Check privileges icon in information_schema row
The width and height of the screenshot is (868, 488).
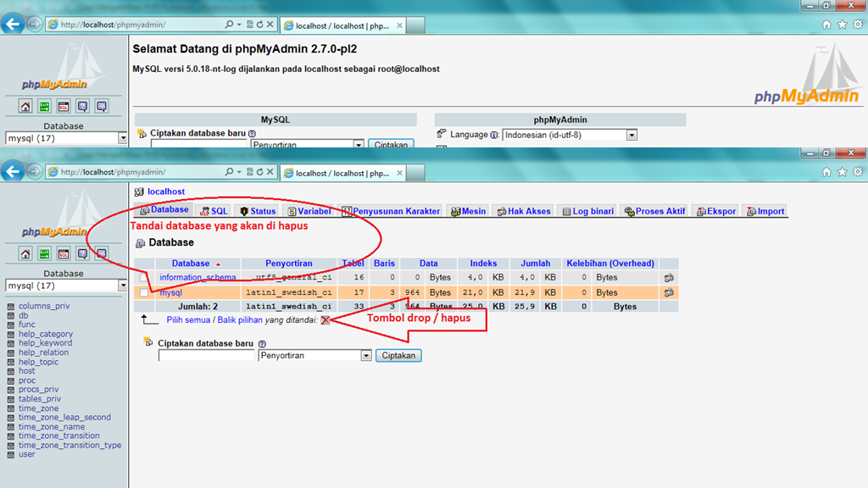pos(669,278)
